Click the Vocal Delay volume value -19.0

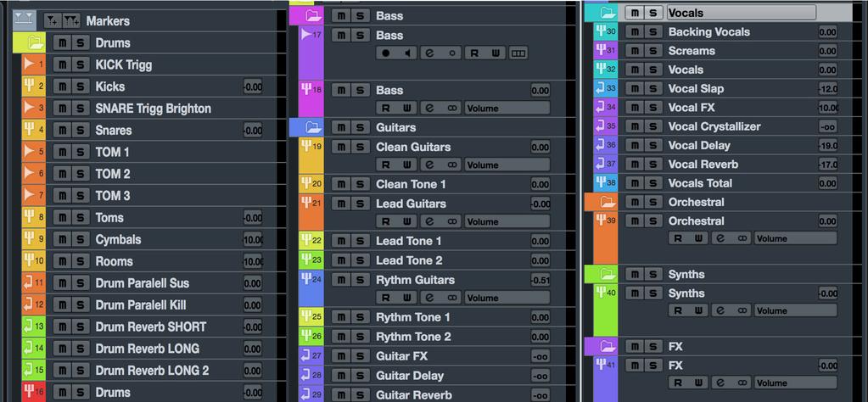point(828,145)
